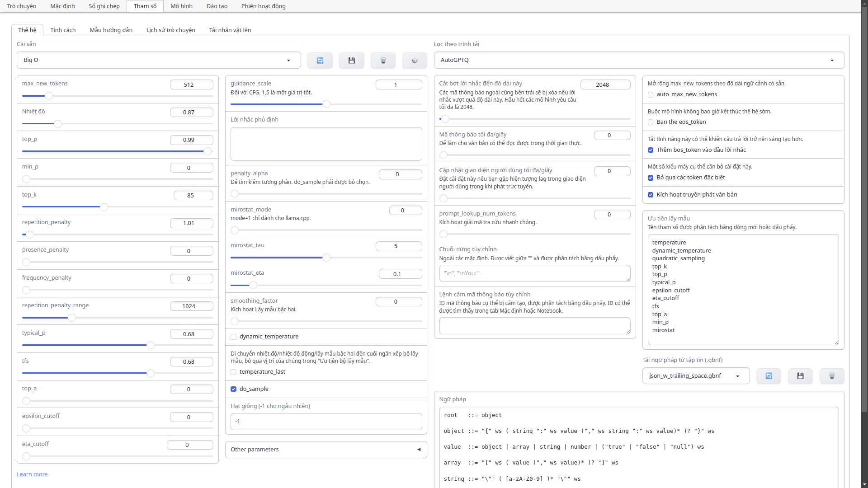Enable the auto_max_new_tokens checkbox
The image size is (868, 488).
pyautogui.click(x=651, y=95)
